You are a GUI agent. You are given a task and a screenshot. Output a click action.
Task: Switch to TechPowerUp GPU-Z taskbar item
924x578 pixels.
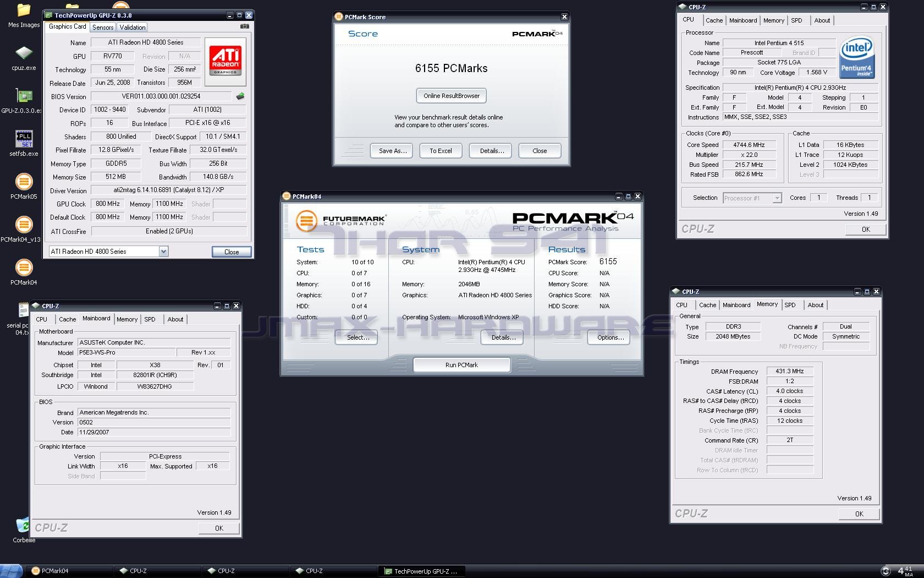point(422,571)
